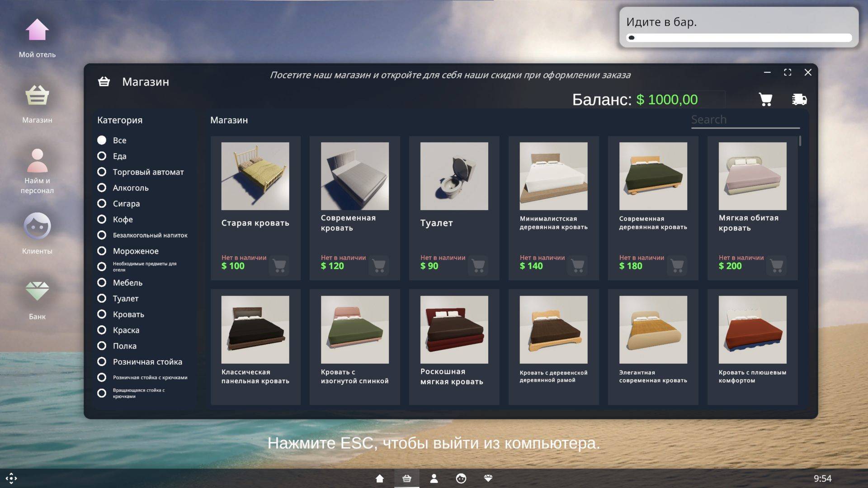868x488 pixels.
Task: Open the Туалет product thumbnail
Action: coord(454,176)
